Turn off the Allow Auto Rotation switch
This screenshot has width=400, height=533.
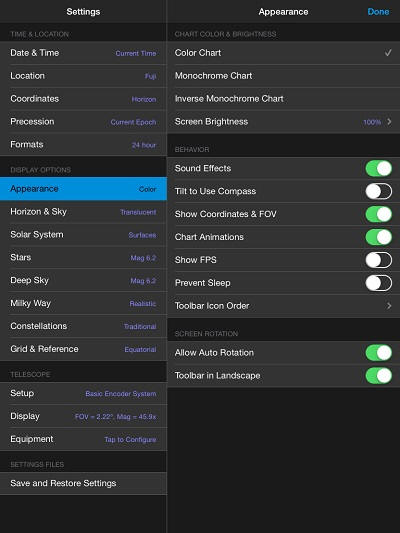(x=379, y=353)
